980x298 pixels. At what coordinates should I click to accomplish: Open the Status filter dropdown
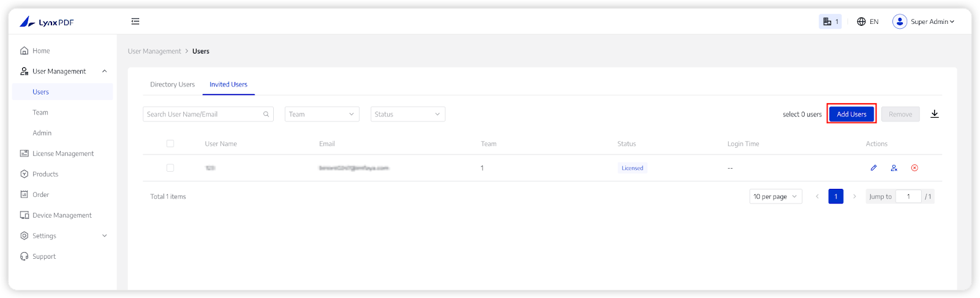click(x=407, y=114)
